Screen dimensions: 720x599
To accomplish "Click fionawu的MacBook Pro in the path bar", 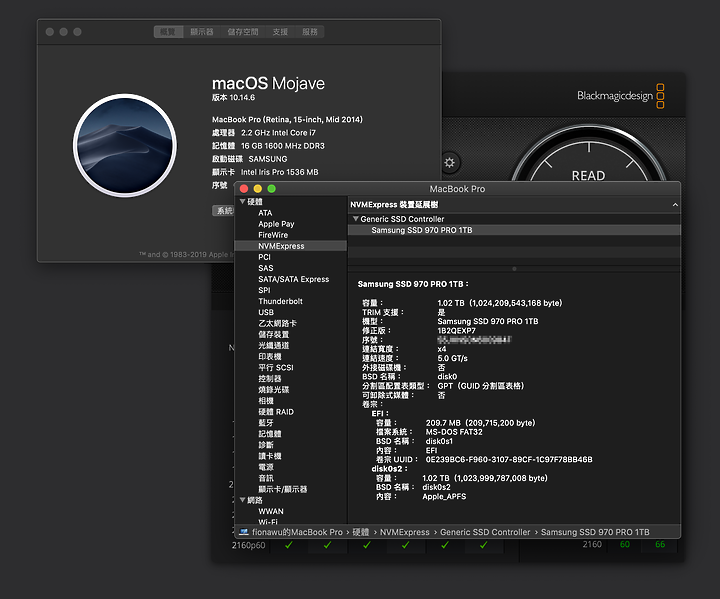I will click(x=297, y=532).
